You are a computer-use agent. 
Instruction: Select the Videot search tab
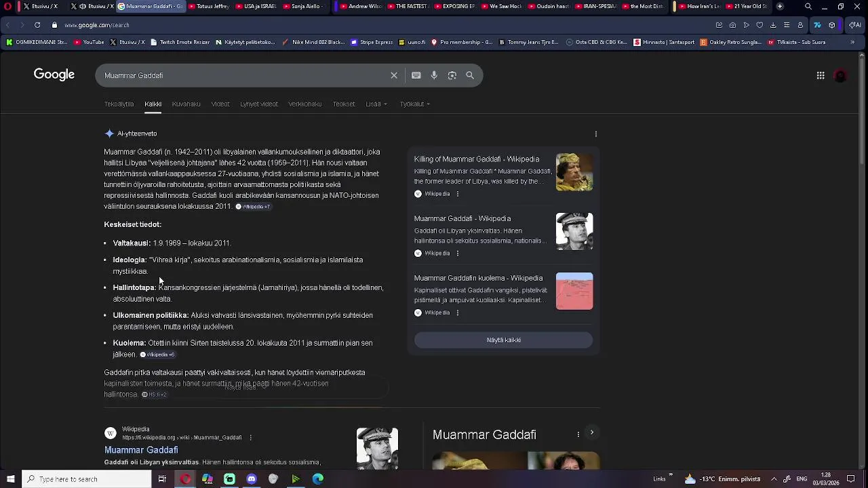[x=220, y=104]
